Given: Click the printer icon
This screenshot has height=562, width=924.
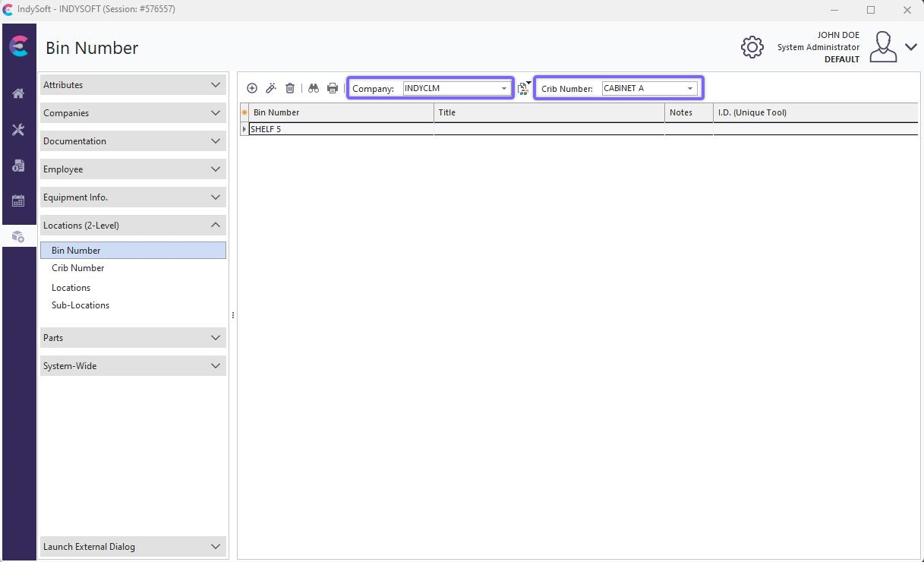Looking at the screenshot, I should 333,88.
